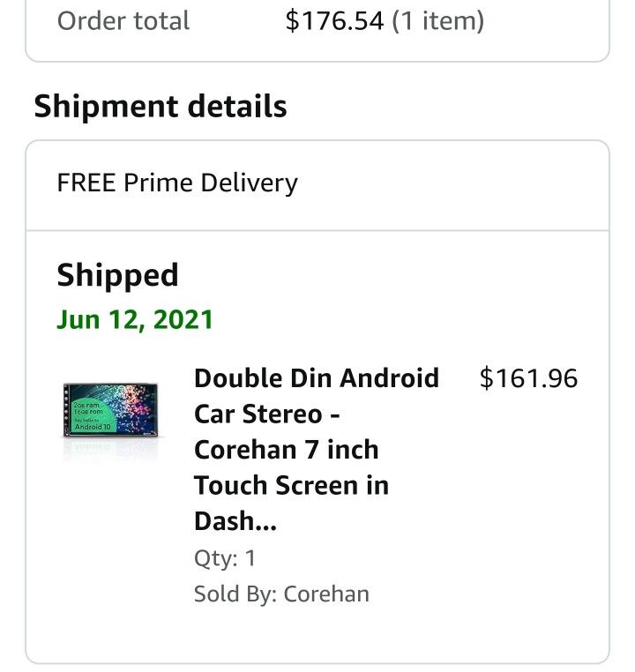Click the "Touch Screen in" title line
Viewport: 635px width, 672px height.
coord(291,485)
